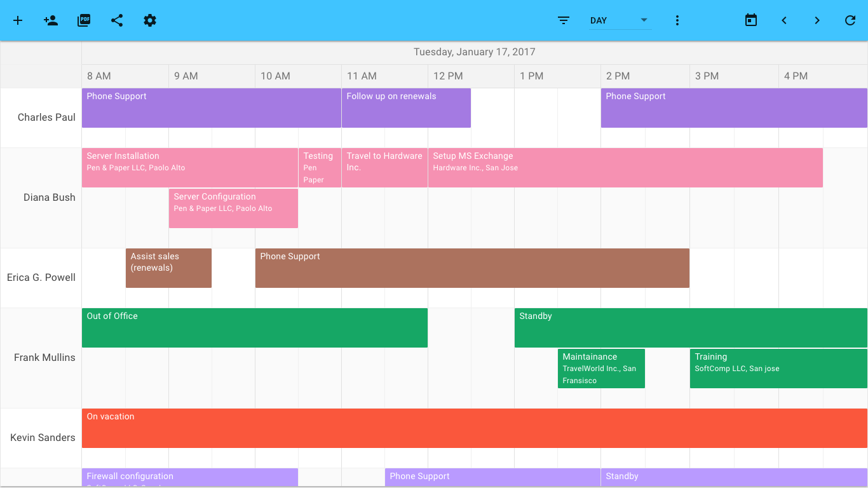Open the vertical dots menu
The width and height of the screenshot is (868, 488).
(677, 20)
